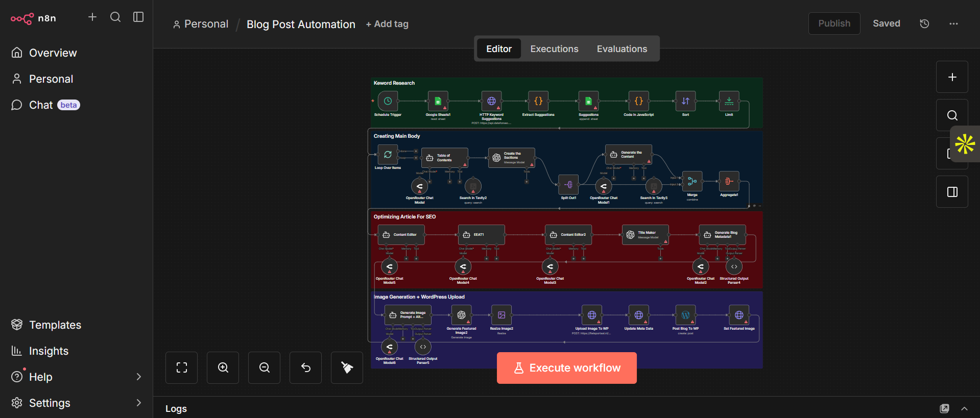Switch to the Evaluations tab
Screen dimensions: 980x418
[x=622, y=49]
